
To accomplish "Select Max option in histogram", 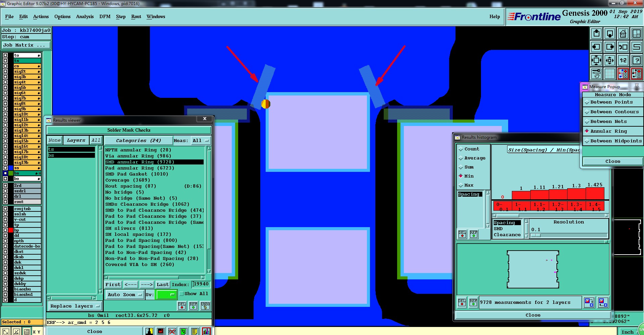I will click(x=466, y=185).
